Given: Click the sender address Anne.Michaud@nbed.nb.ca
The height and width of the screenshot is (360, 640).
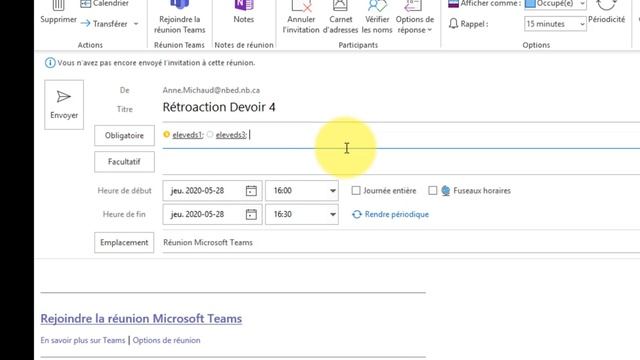Looking at the screenshot, I should [211, 90].
